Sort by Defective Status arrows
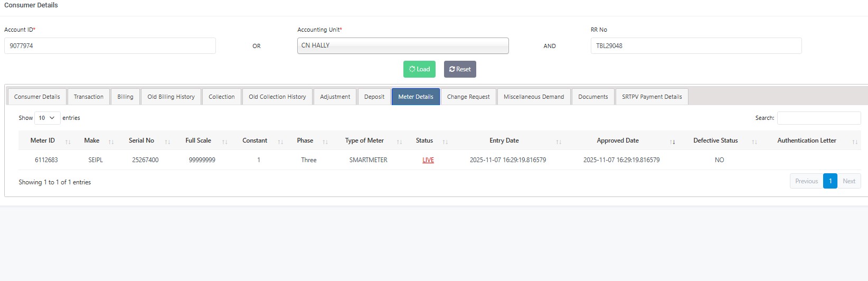The height and width of the screenshot is (281, 868). click(754, 142)
